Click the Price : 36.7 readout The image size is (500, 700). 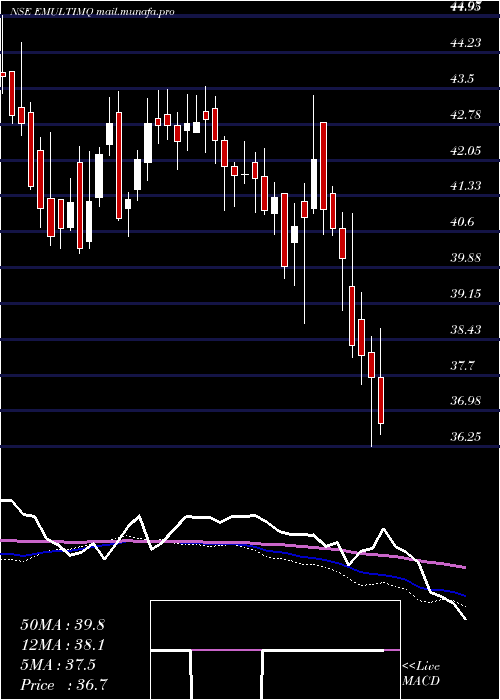[x=65, y=685]
